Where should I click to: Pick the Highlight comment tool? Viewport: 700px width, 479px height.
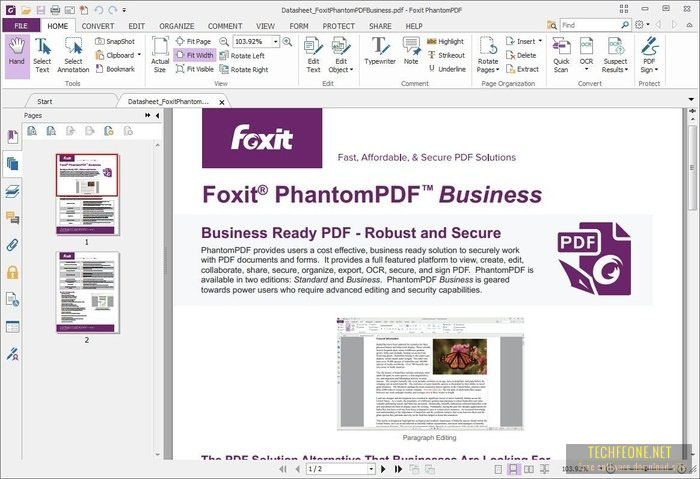tap(446, 42)
